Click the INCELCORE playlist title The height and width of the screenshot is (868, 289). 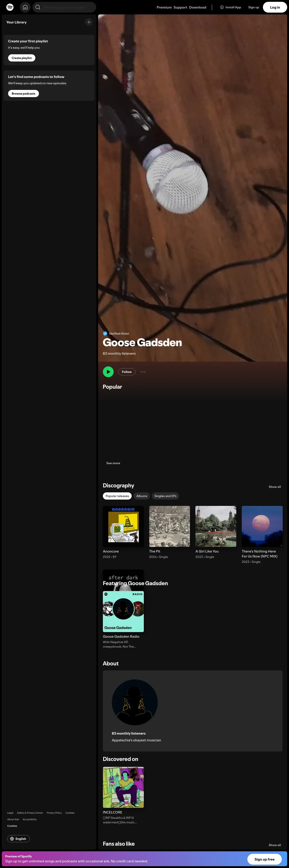coord(112,812)
